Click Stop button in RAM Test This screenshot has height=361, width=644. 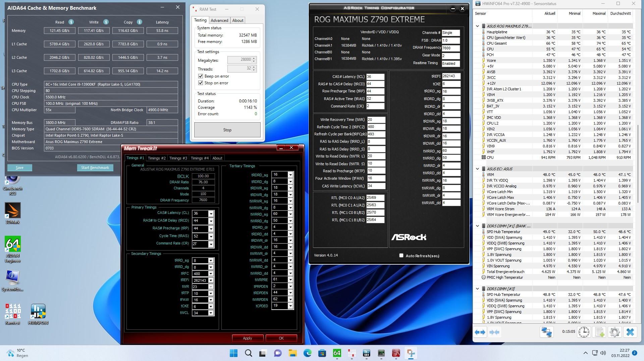pos(227,130)
